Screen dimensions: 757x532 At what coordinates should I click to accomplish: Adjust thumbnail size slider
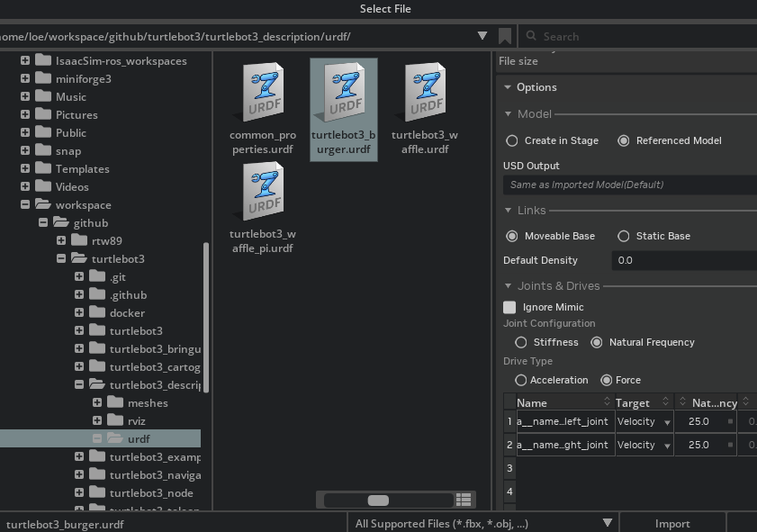pos(378,500)
